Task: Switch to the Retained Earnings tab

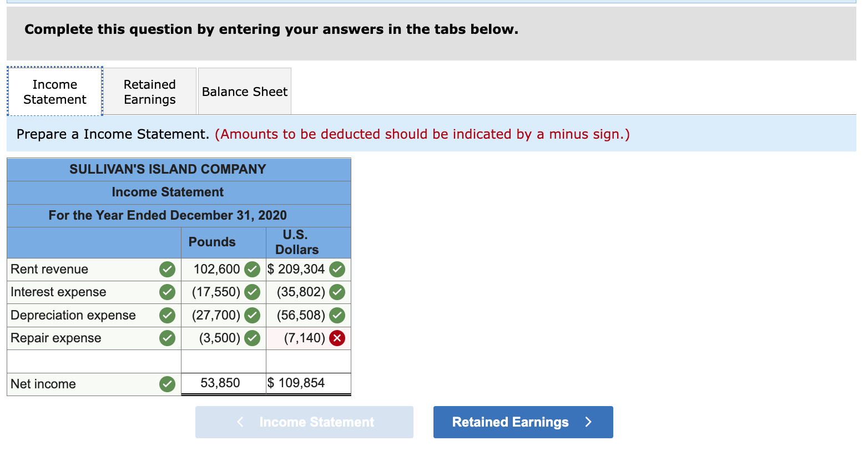Action: pos(150,91)
